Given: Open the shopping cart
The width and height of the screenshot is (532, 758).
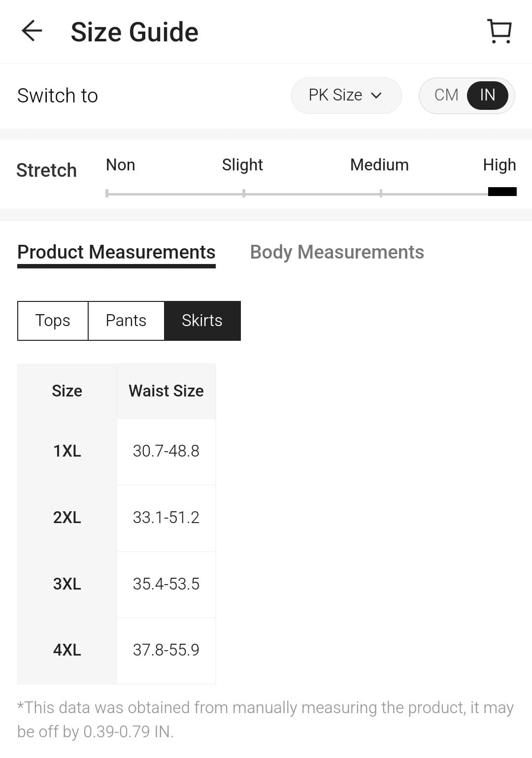Looking at the screenshot, I should (x=499, y=32).
